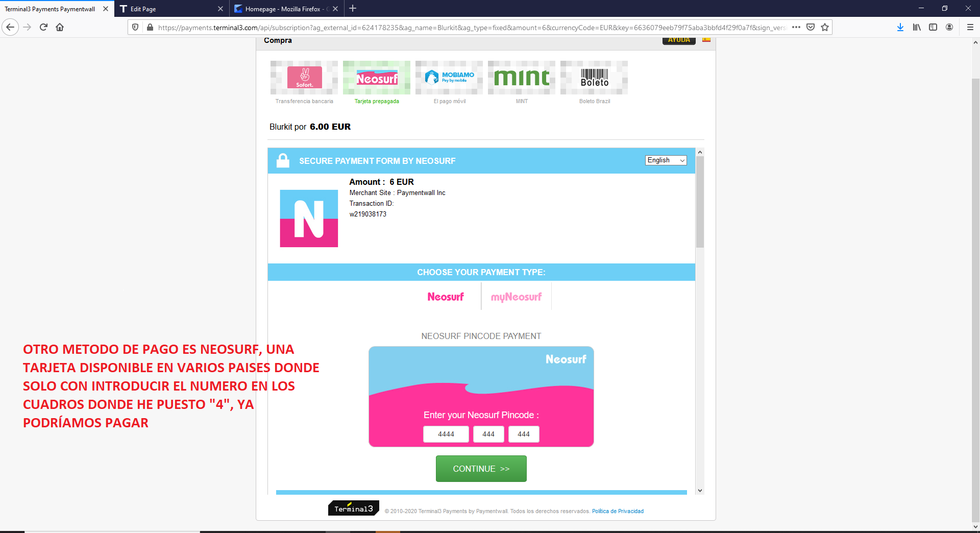Bookmark this page with star

point(825,27)
